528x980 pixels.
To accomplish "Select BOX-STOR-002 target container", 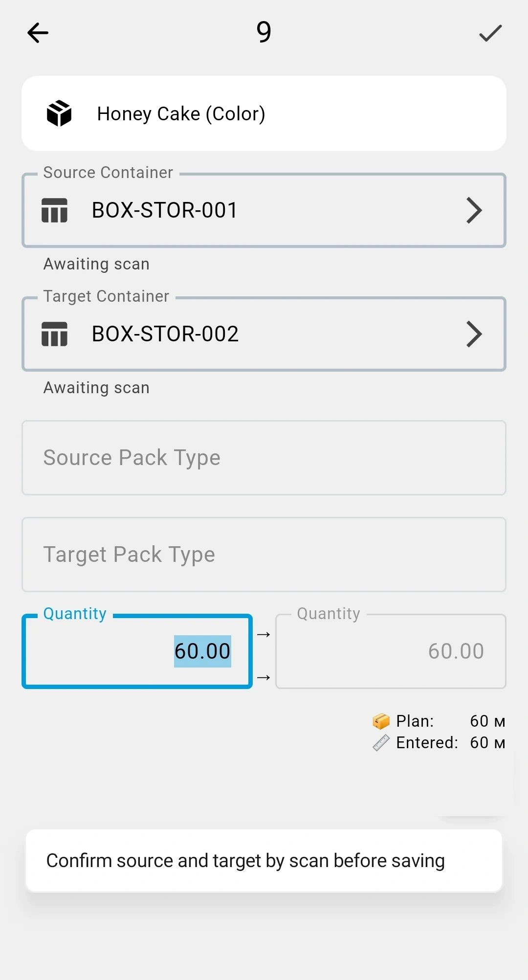I will (264, 334).
